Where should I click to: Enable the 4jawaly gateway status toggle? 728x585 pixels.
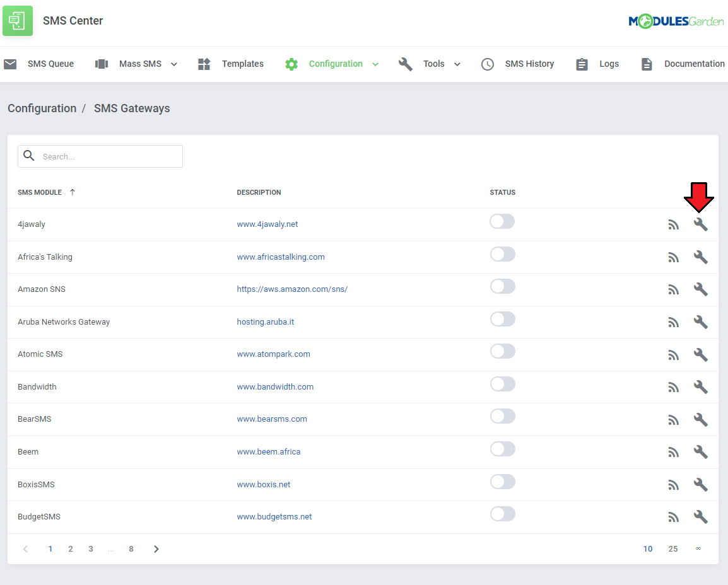coord(502,222)
